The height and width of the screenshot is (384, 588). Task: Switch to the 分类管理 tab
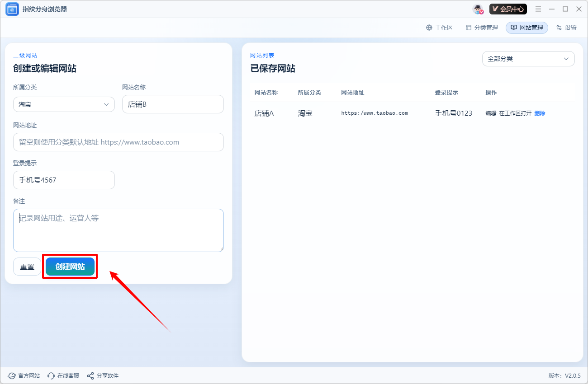482,28
